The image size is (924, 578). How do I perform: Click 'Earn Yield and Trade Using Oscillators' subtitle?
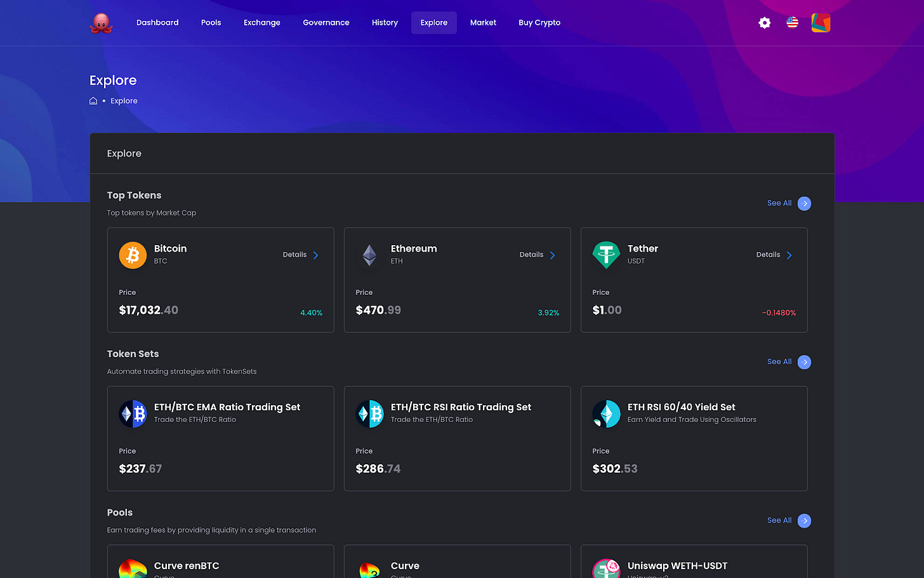tap(692, 420)
